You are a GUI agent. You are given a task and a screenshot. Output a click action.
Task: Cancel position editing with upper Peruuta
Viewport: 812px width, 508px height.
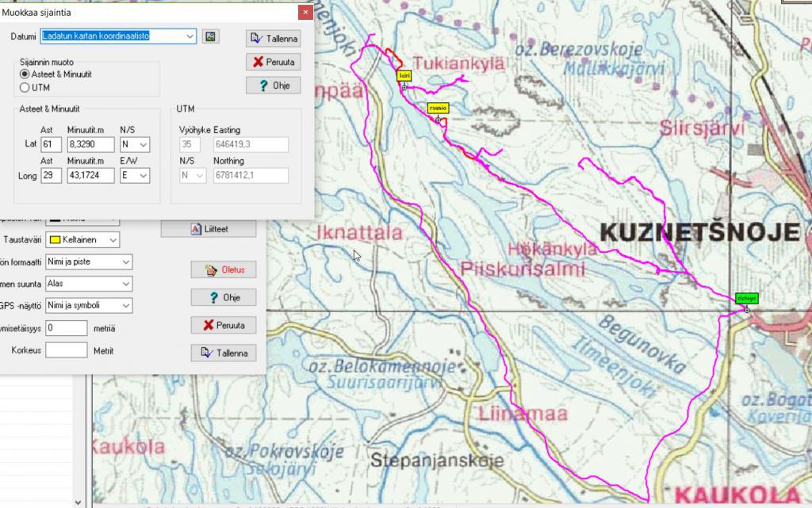(273, 62)
